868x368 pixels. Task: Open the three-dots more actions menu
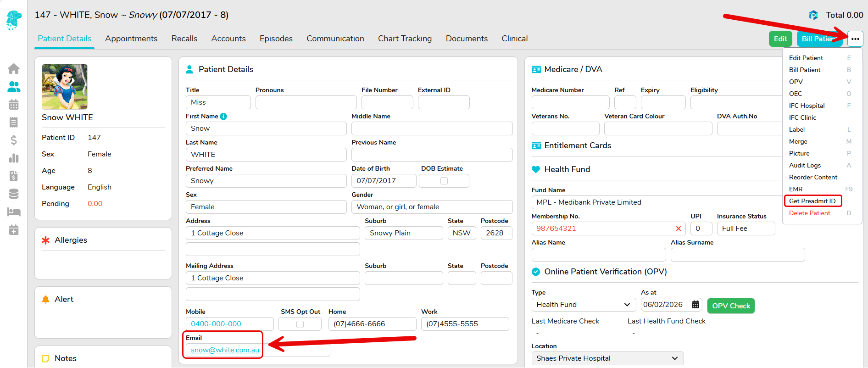click(x=855, y=39)
